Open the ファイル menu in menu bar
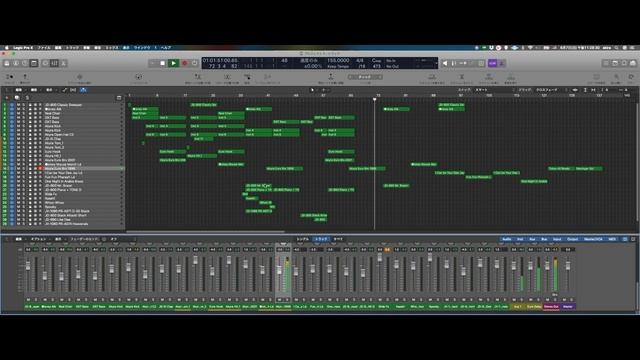This screenshot has height=360, width=640. (x=44, y=48)
